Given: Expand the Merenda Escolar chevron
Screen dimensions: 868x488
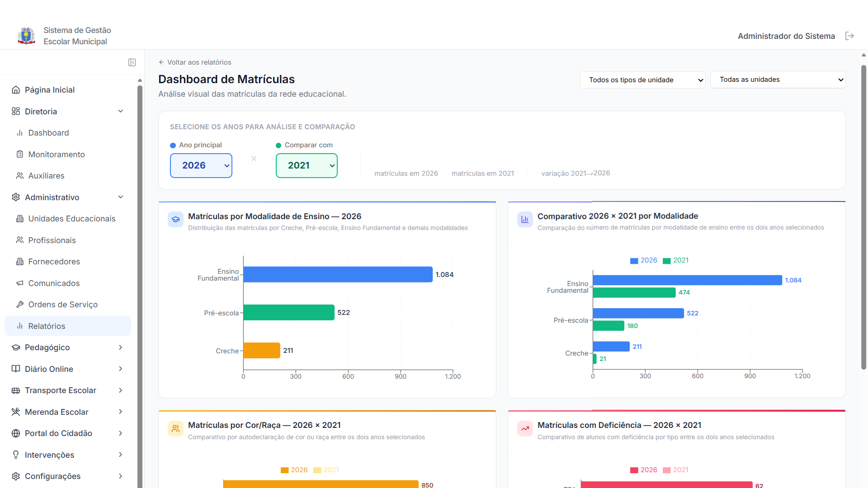Looking at the screenshot, I should click(121, 412).
